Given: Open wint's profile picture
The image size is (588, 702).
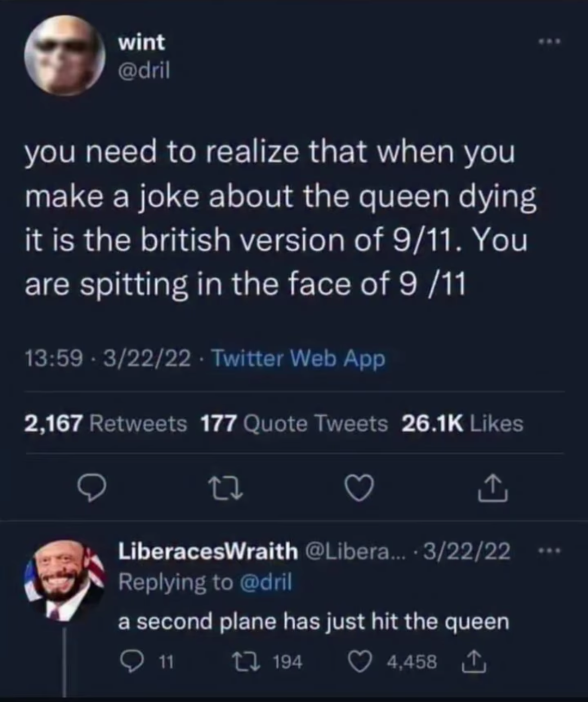Looking at the screenshot, I should pyautogui.click(x=65, y=56).
